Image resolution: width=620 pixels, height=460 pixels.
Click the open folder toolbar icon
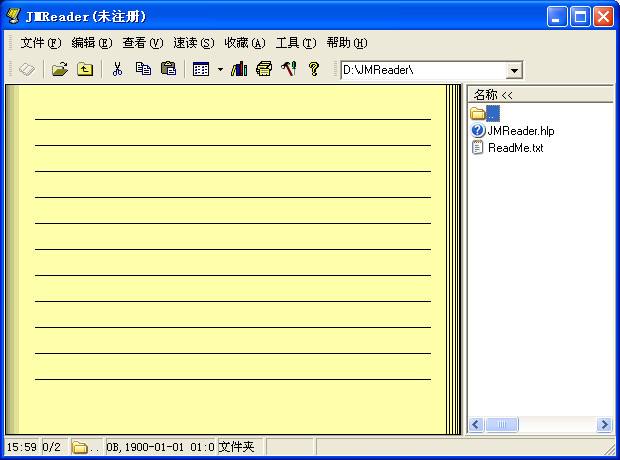60,70
